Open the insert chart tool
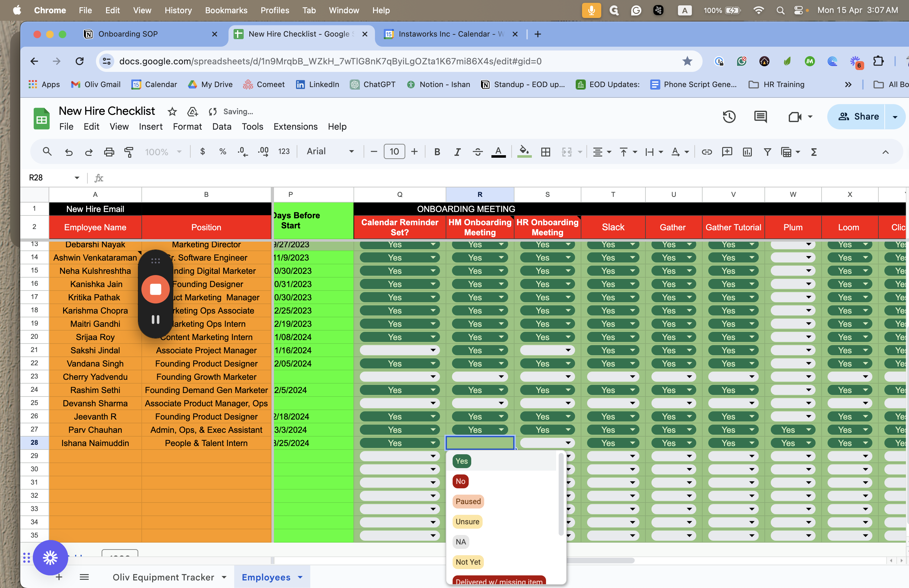 coord(747,152)
